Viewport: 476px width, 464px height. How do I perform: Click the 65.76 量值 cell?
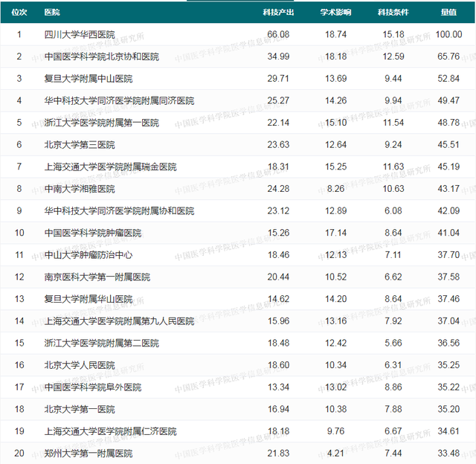[448, 57]
